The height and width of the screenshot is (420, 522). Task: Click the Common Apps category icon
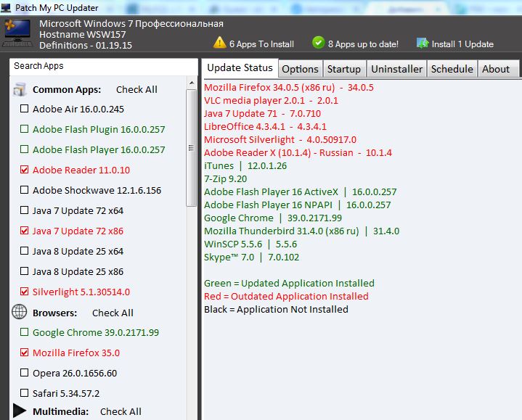(20, 89)
